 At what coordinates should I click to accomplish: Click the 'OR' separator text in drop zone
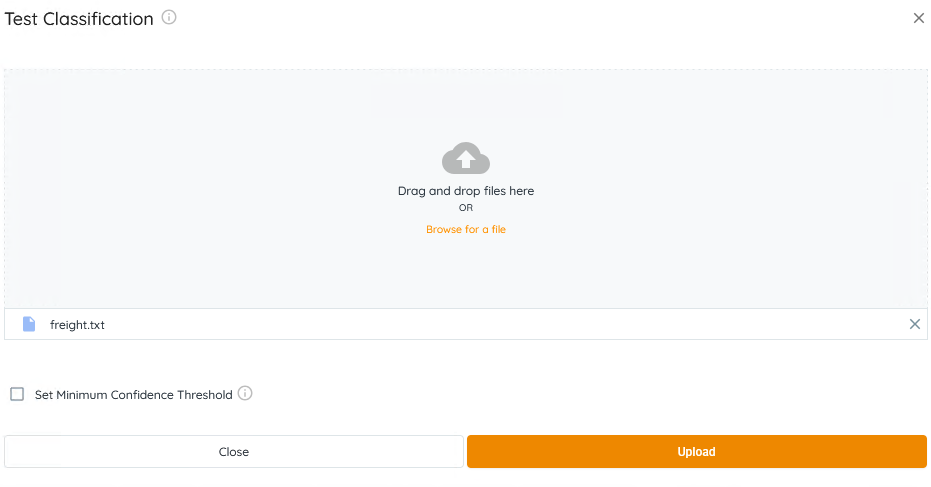pyautogui.click(x=466, y=208)
